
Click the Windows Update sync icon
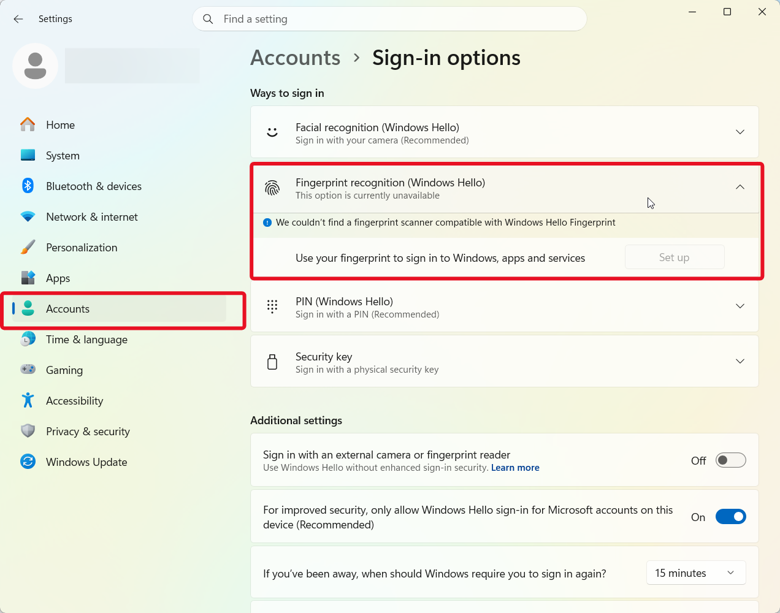pos(28,462)
